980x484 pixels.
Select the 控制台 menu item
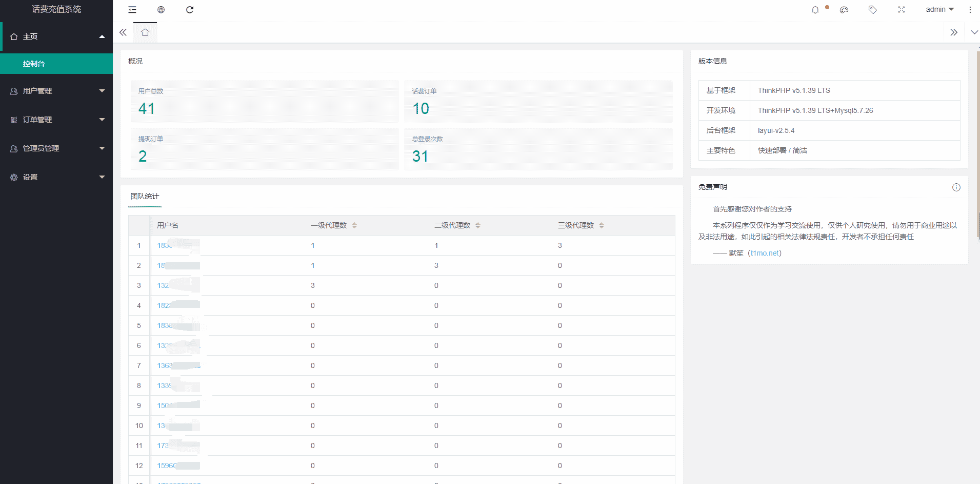click(34, 64)
